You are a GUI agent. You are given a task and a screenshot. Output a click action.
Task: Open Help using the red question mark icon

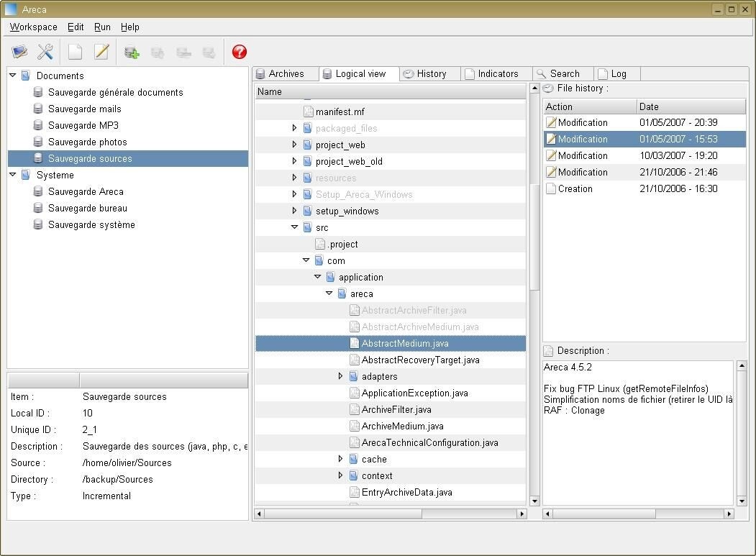click(239, 51)
